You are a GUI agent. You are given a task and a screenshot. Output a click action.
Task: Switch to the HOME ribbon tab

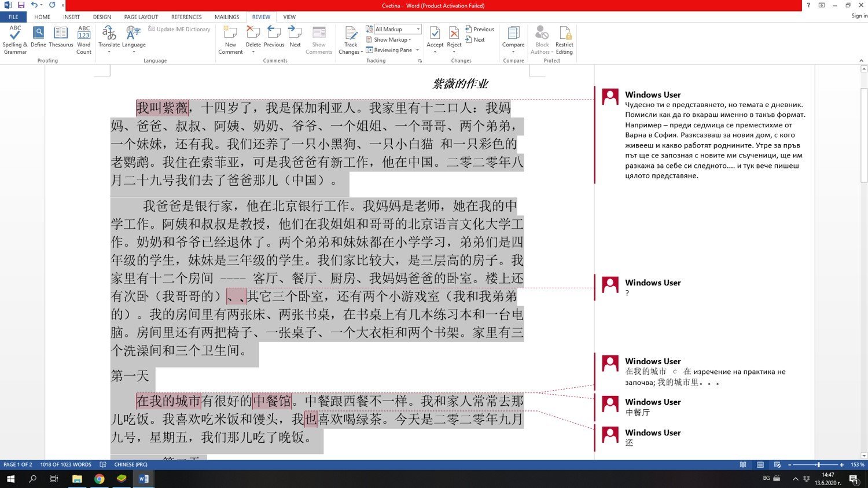(x=42, y=17)
